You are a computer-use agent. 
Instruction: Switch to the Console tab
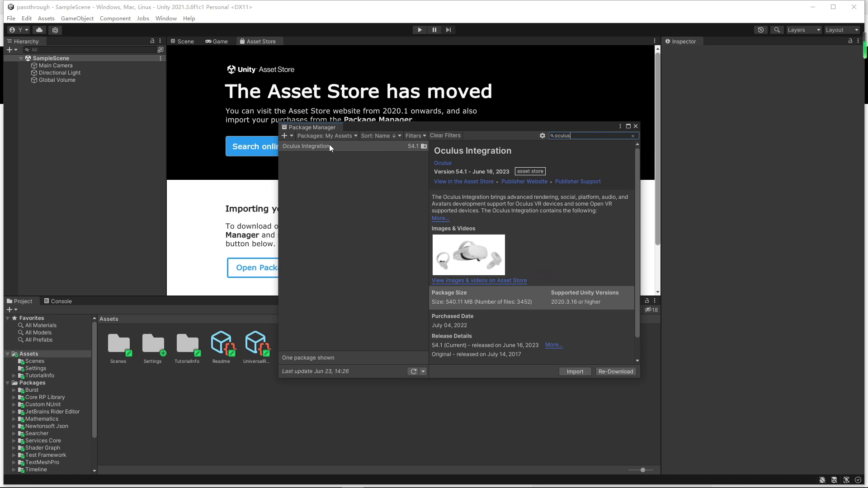pyautogui.click(x=57, y=301)
